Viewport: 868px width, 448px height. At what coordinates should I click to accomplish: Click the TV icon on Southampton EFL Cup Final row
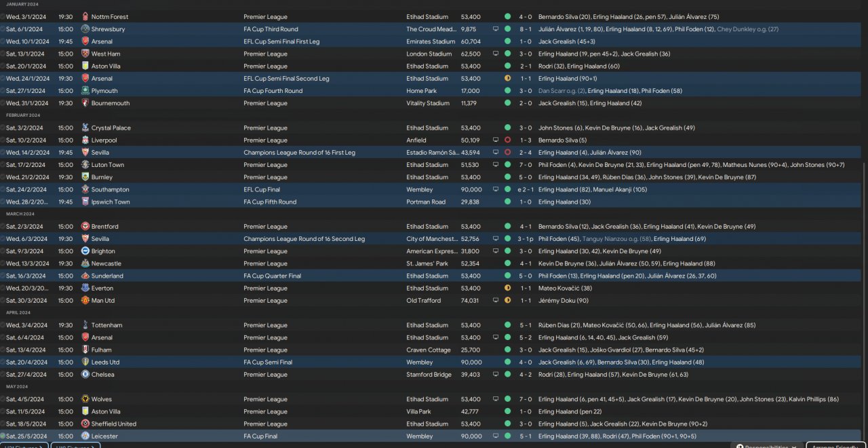click(x=495, y=189)
